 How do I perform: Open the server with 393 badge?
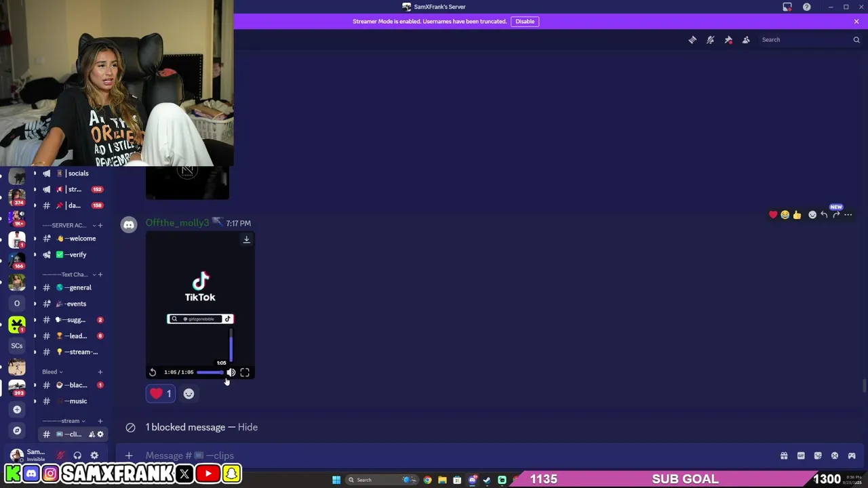pos(17,387)
